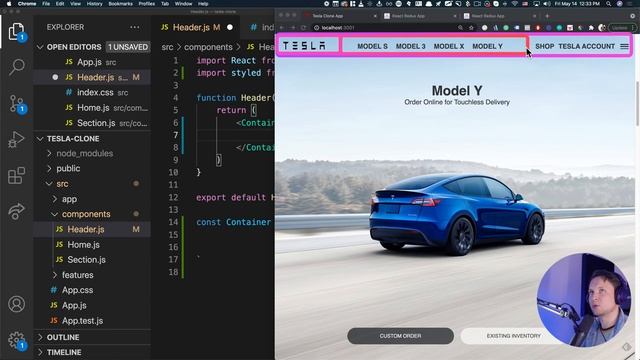Open App.test.js in the file tree
640x360 pixels.
coord(82,321)
